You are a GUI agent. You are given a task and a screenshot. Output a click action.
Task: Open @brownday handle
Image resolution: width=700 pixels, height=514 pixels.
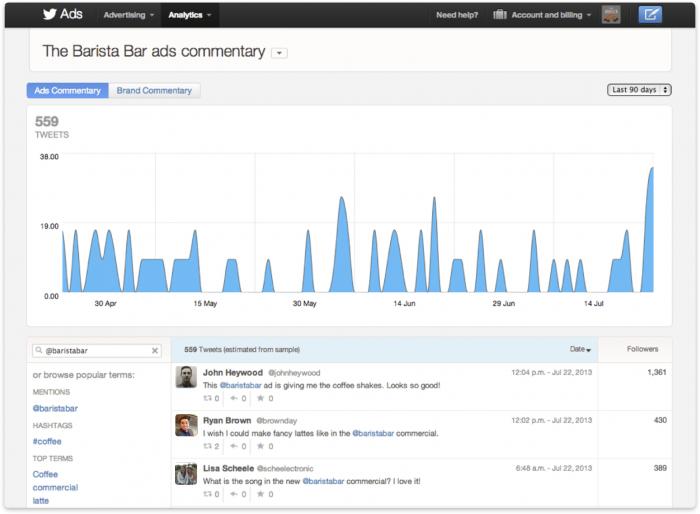276,421
